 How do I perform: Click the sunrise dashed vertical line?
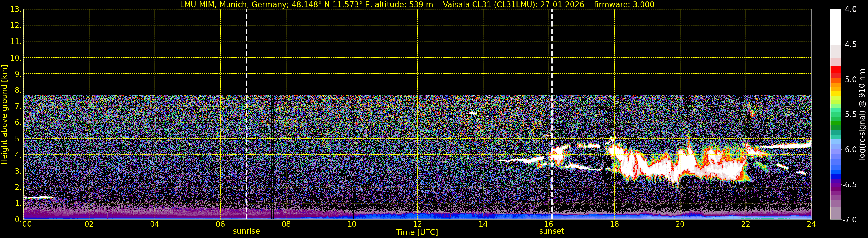[247, 114]
